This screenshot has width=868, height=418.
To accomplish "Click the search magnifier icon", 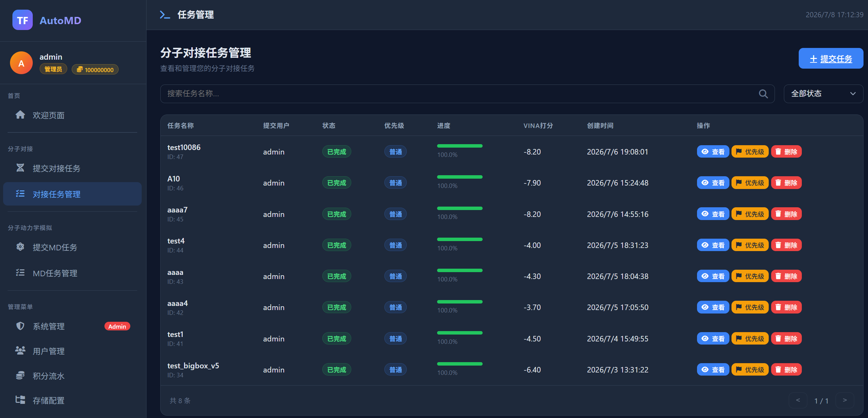I will click(x=763, y=94).
